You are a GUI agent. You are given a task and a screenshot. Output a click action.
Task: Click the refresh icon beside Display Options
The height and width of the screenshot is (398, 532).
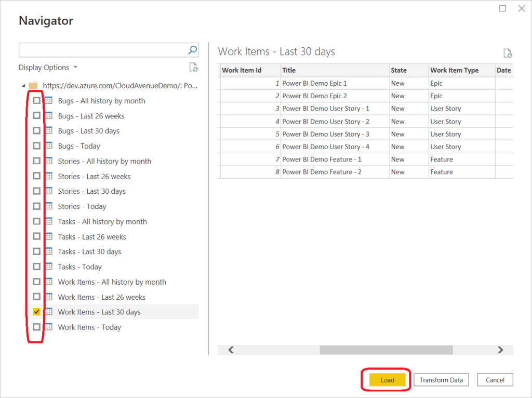(193, 67)
